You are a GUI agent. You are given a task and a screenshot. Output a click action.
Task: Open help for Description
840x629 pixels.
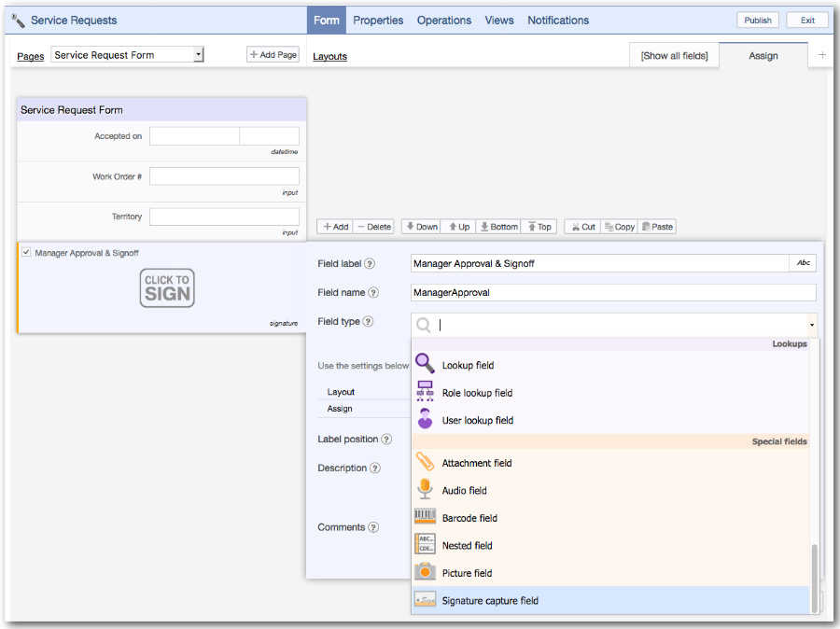coord(375,468)
